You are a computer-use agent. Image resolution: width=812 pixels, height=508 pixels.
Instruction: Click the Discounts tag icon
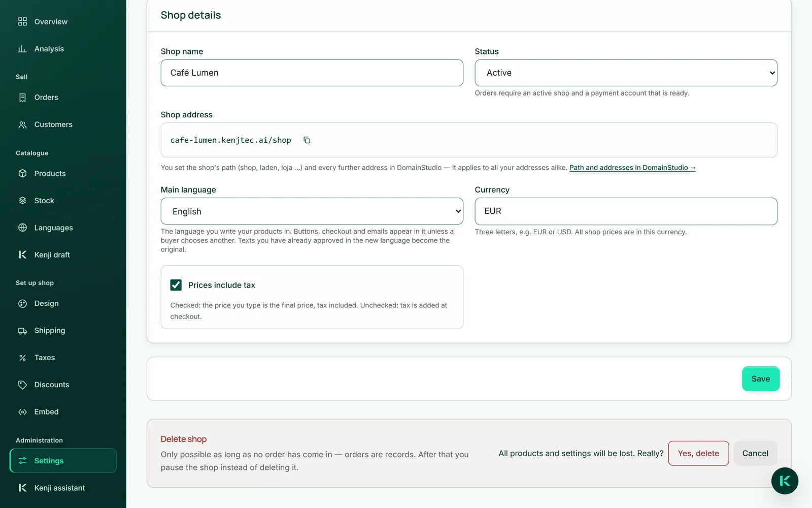pyautogui.click(x=22, y=385)
